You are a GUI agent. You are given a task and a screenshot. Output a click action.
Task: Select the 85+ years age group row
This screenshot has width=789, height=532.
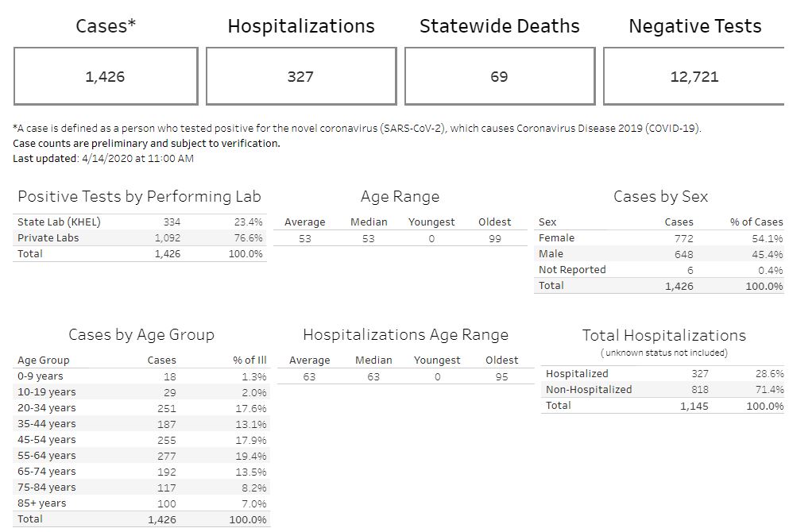tap(42, 503)
